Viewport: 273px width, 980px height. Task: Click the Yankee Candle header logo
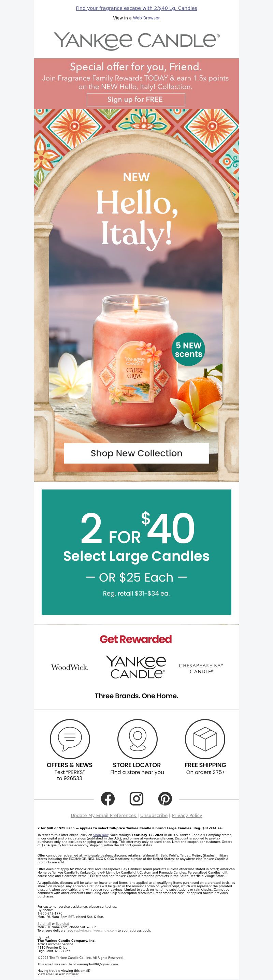(136, 41)
